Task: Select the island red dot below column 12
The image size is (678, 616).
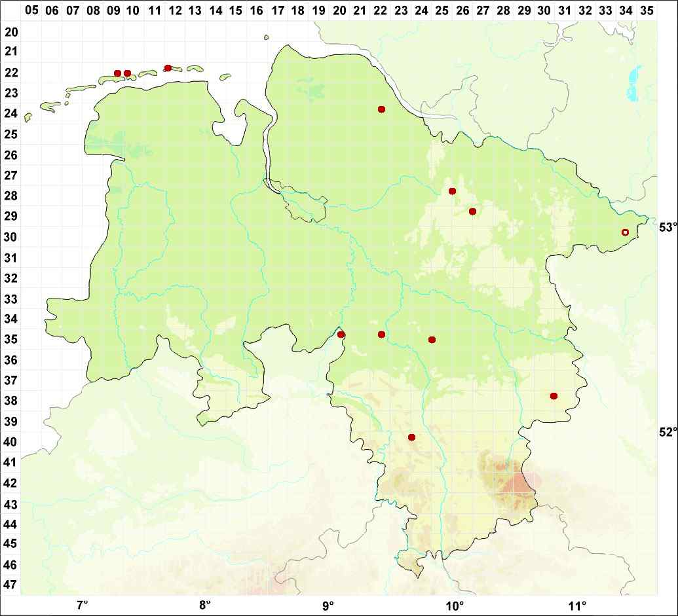Action: point(168,68)
